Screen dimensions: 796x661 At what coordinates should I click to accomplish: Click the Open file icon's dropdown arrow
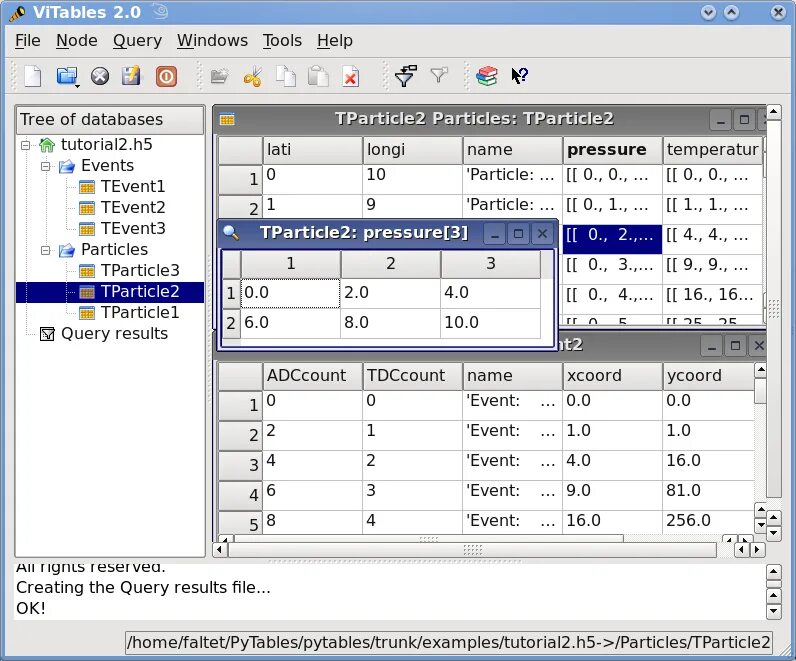pos(77,86)
